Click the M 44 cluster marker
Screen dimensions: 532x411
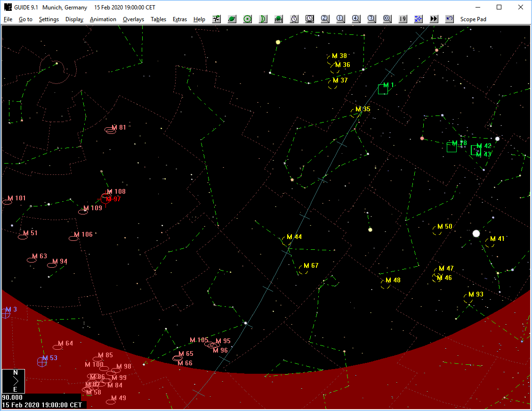(x=286, y=241)
